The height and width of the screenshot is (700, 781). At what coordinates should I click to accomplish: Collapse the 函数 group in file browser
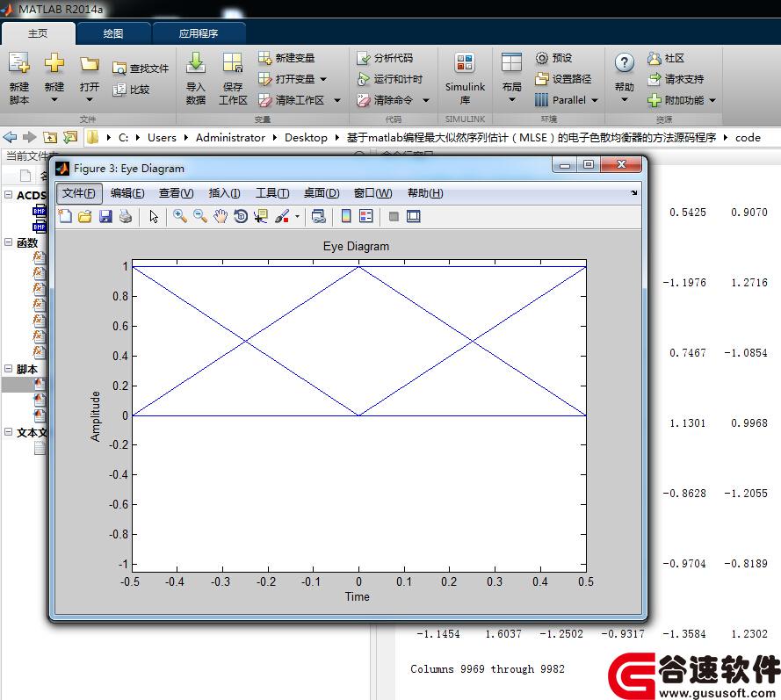pyautogui.click(x=9, y=242)
